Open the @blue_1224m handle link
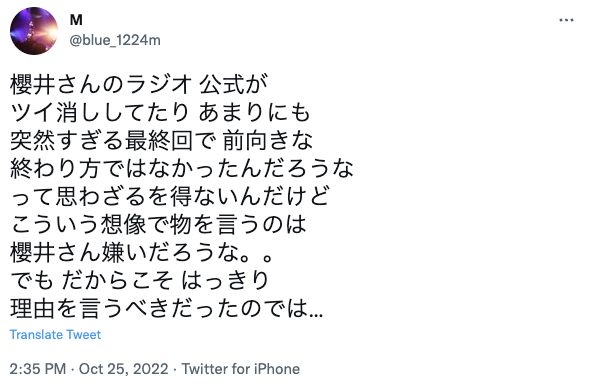 coord(115,40)
